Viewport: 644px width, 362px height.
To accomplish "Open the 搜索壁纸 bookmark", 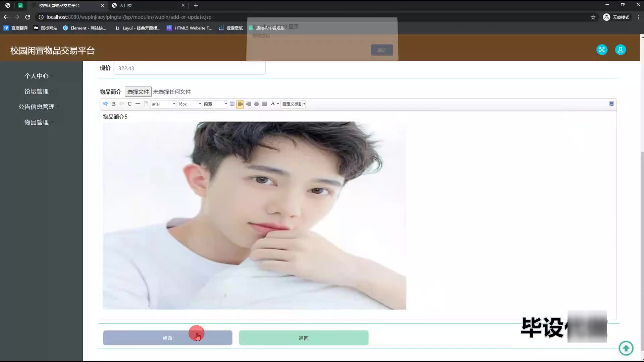I will 231,28.
